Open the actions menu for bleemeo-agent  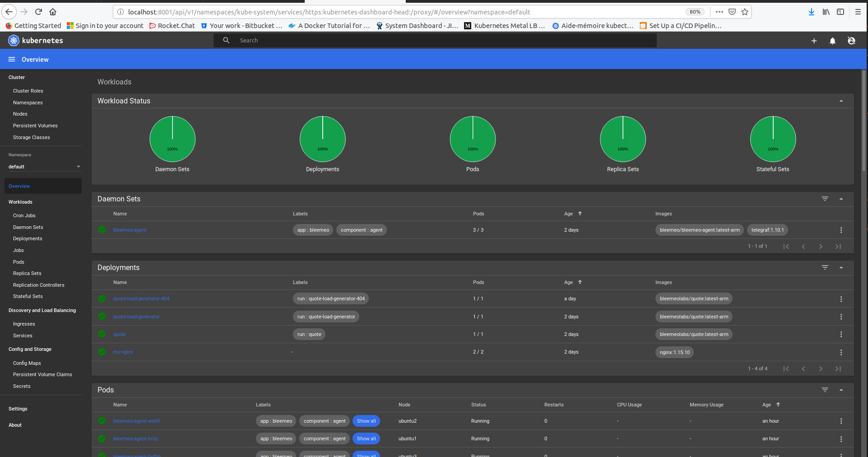click(x=840, y=230)
